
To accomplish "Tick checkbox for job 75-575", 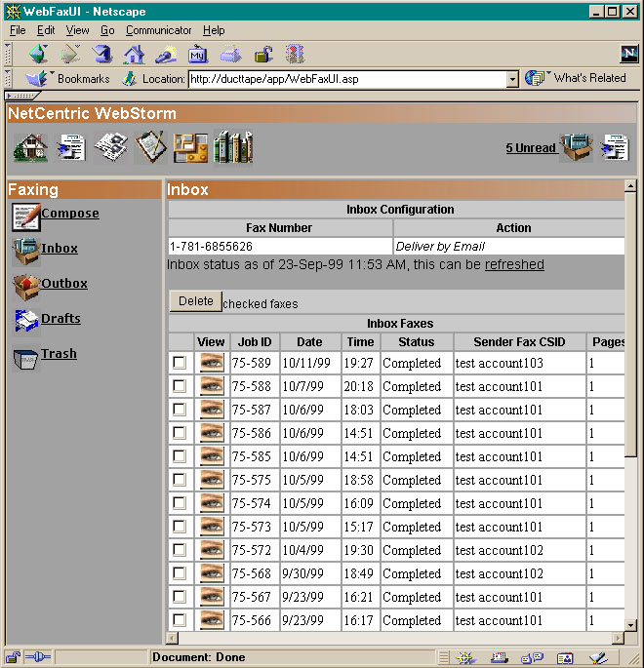I will point(180,480).
